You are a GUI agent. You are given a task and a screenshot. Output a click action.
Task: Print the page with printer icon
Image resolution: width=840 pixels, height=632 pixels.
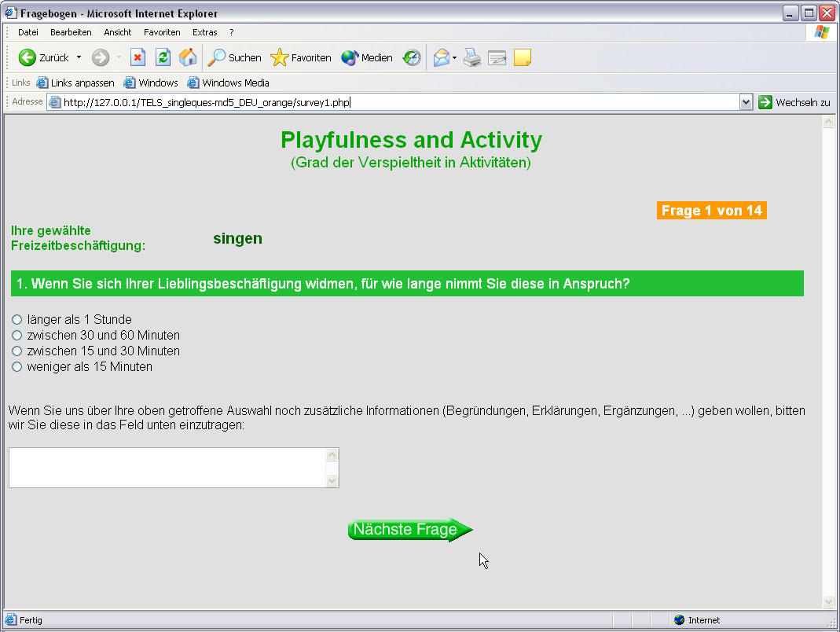(471, 57)
